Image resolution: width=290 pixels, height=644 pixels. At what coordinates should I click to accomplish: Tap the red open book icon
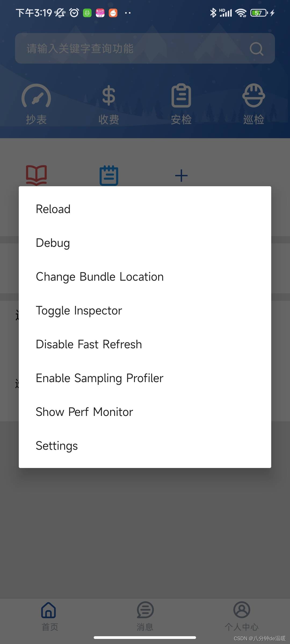36,175
